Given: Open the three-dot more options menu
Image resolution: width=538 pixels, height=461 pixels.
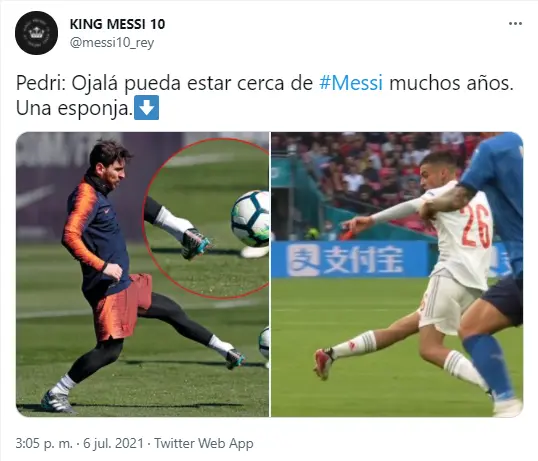Looking at the screenshot, I should 515,24.
